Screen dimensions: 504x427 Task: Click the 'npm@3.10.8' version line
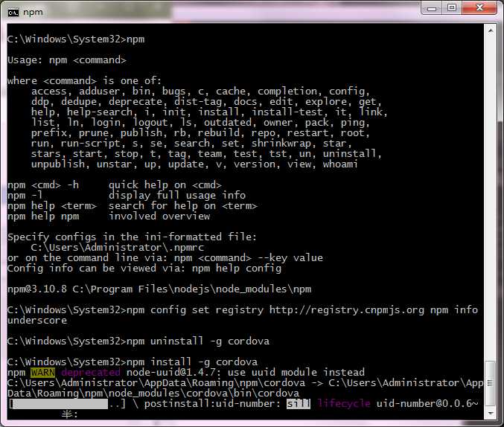[x=159, y=289]
